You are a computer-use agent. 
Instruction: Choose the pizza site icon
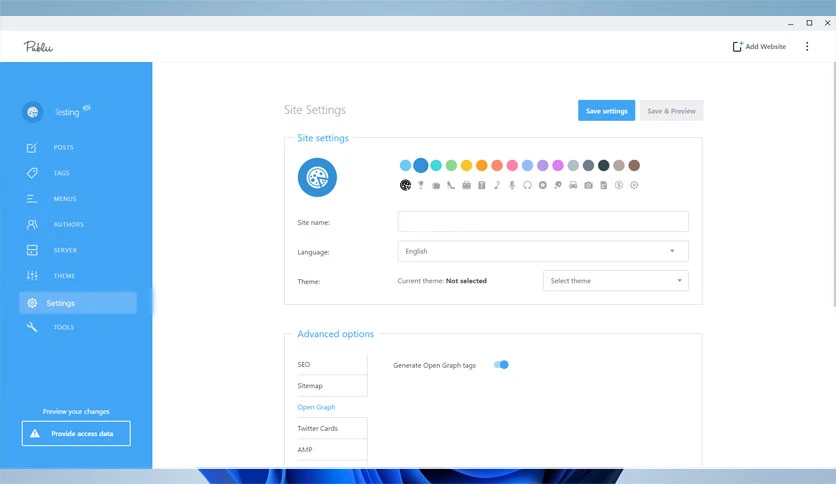405,185
